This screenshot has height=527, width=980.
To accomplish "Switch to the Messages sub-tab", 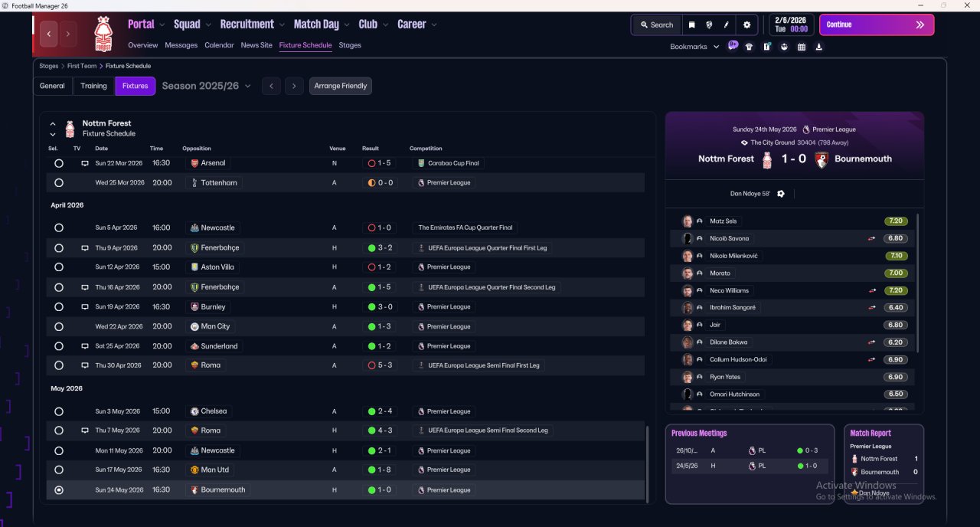I will [x=181, y=45].
